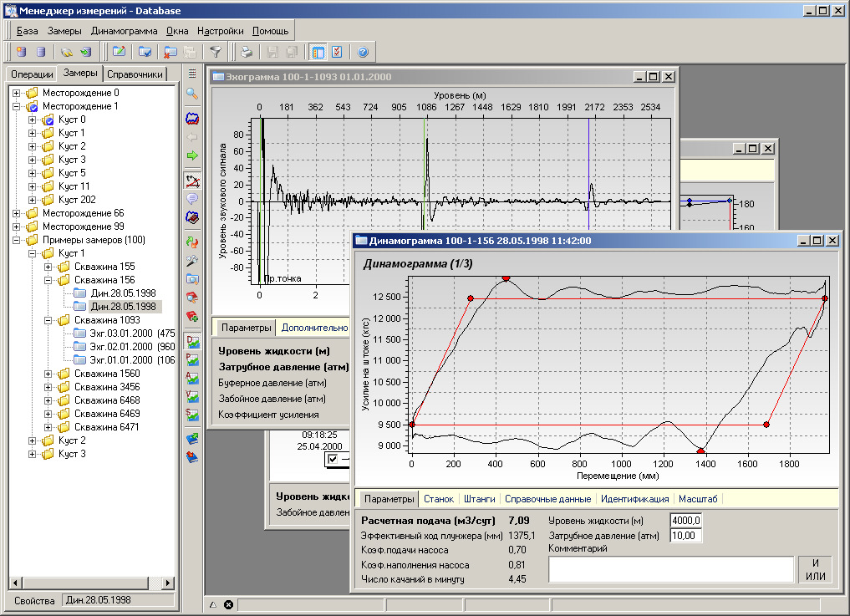The image size is (850, 616).
Task: Open the Справочники tab in left panel
Action: pos(136,74)
